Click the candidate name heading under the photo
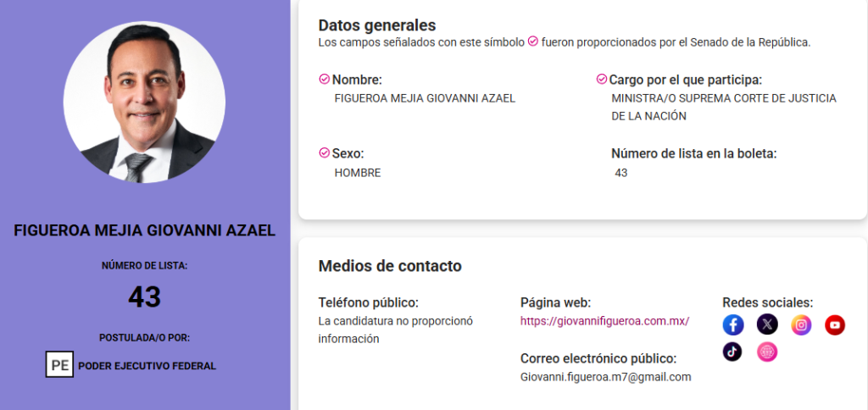Image resolution: width=868 pixels, height=410 pixels. pyautogui.click(x=144, y=230)
